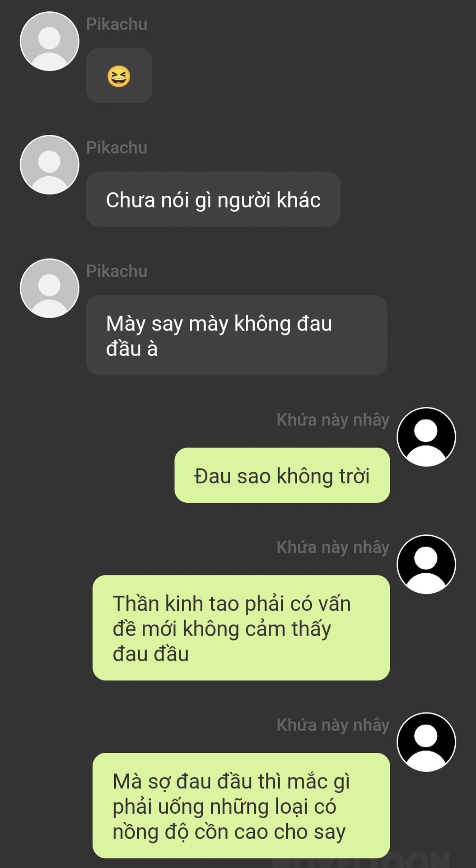Screen dimensions: 476x868
Task: Select the 'Chưa nói gì người khác' message bubble
Action: coord(213,199)
